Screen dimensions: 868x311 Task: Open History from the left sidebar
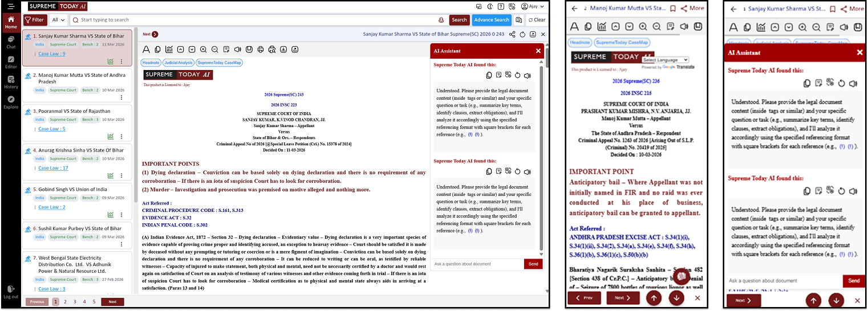coord(11,83)
